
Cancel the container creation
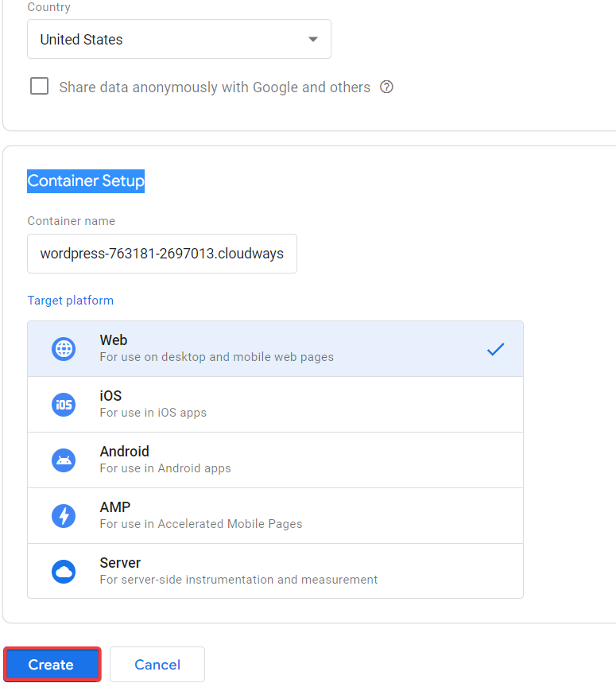pos(157,665)
